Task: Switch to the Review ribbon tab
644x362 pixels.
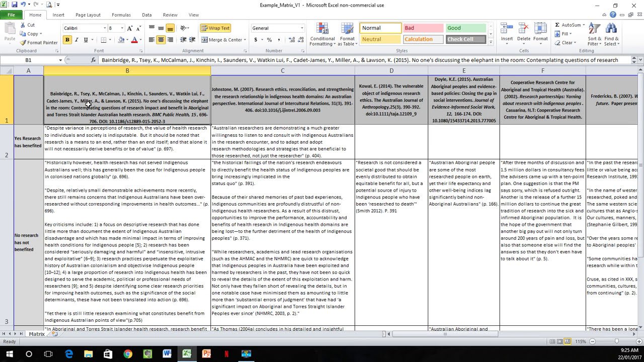Action: click(170, 15)
